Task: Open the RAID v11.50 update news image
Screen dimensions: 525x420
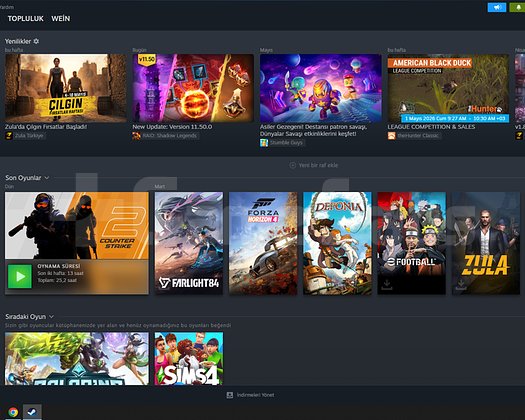Action: 193,88
